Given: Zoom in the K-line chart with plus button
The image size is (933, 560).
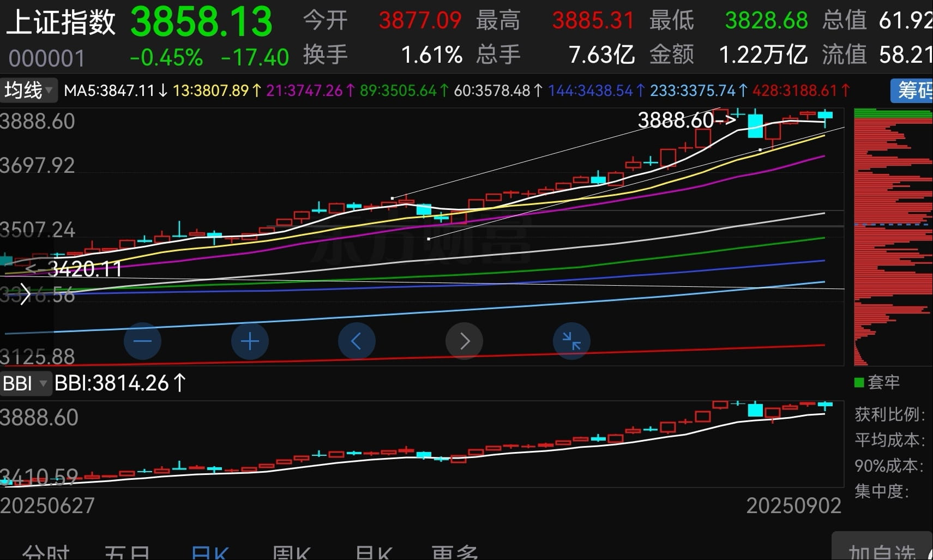Looking at the screenshot, I should [x=250, y=341].
